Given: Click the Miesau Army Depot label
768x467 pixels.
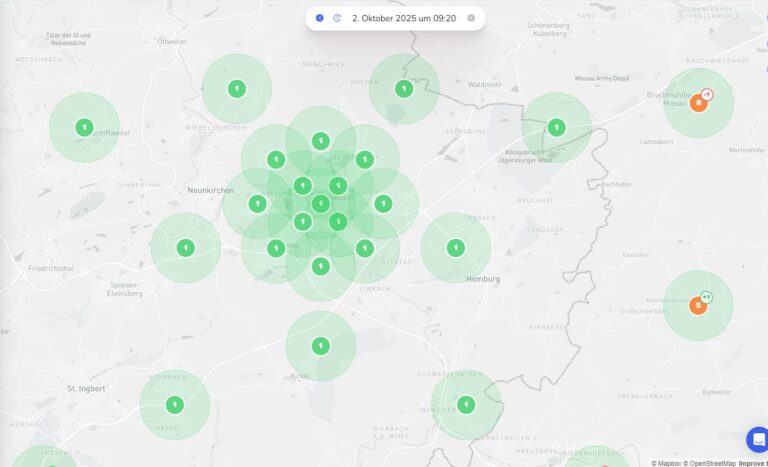Looking at the screenshot, I should pos(602,78).
